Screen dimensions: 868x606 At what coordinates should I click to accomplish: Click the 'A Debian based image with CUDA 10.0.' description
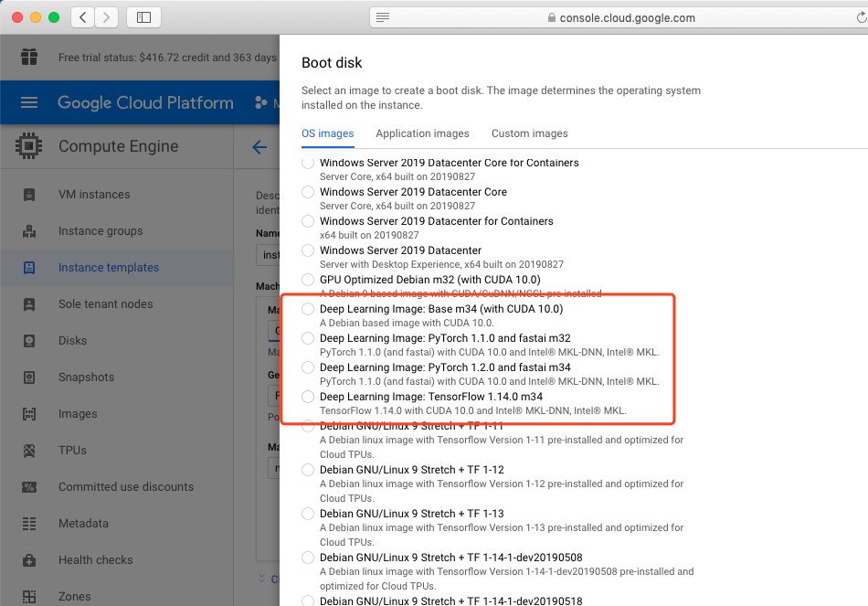click(407, 323)
